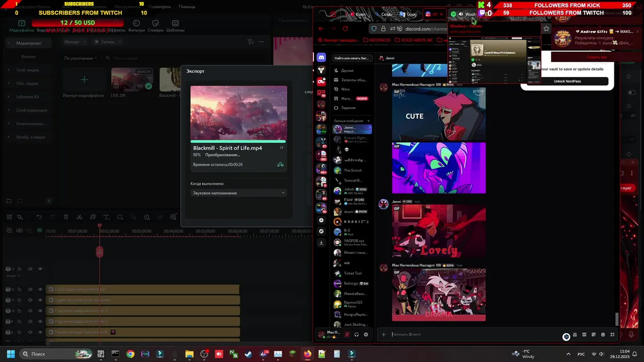Open Discord home direct messages icon
The width and height of the screenshot is (644, 362).
click(321, 57)
